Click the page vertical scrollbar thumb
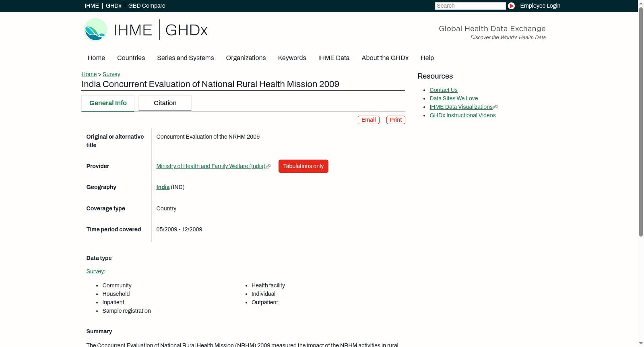The image size is (644, 347). tap(641, 122)
